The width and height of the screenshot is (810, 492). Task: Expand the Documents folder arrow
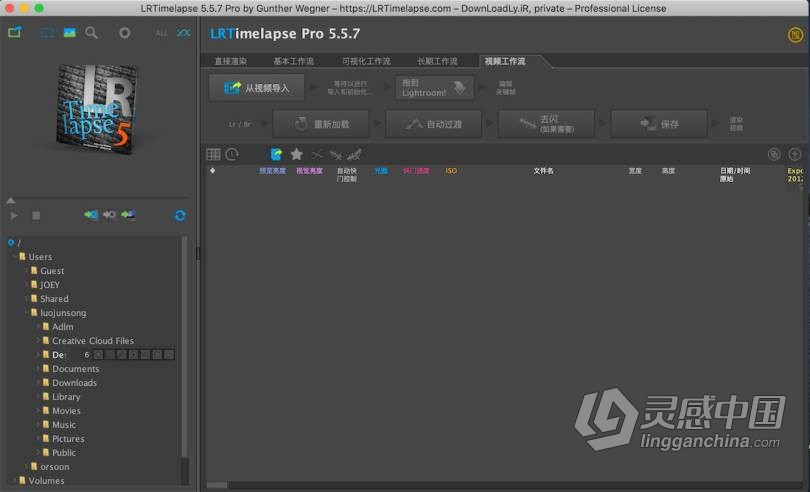[38, 368]
